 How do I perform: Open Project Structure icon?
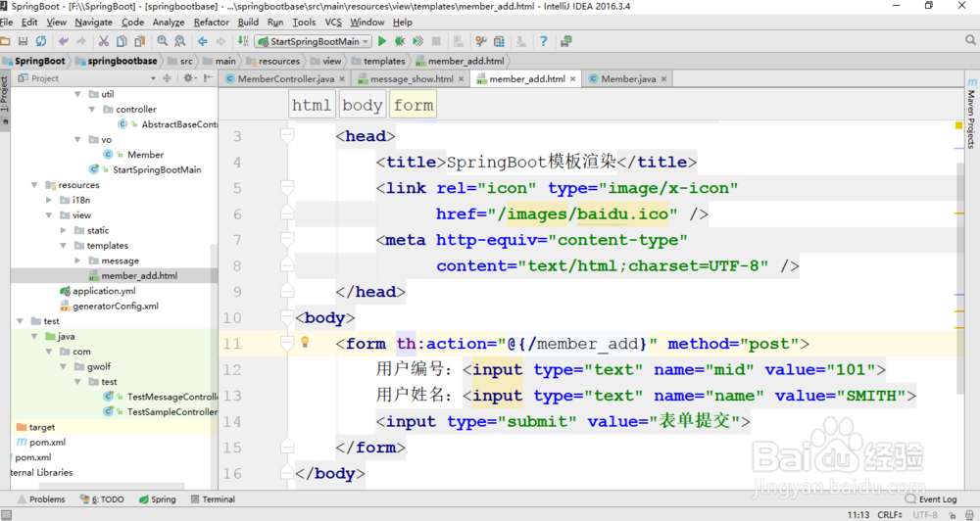499,41
